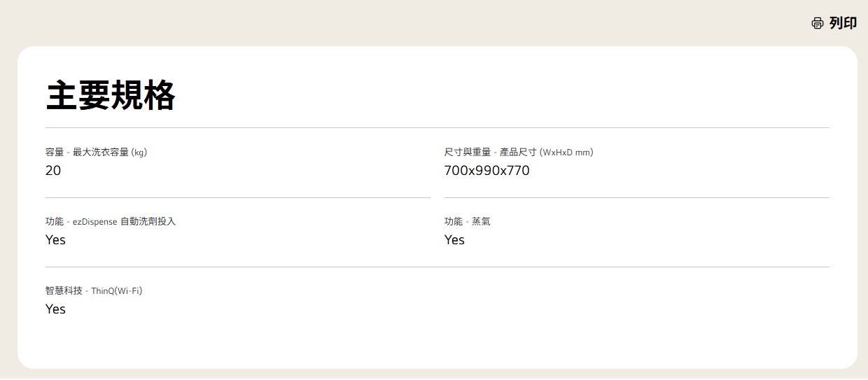Click the 蒸氣 steam spec name
868x380 pixels.
coord(481,221)
